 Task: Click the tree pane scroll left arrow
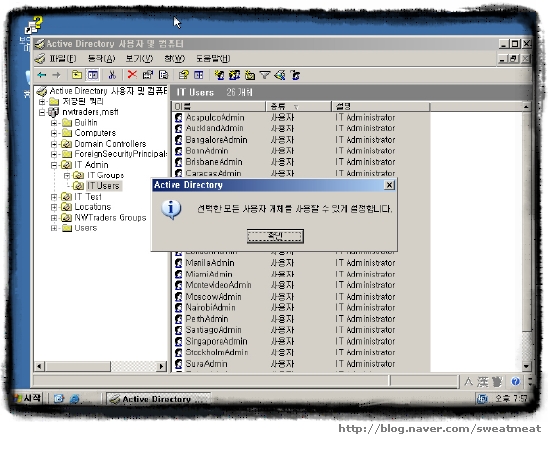click(39, 366)
